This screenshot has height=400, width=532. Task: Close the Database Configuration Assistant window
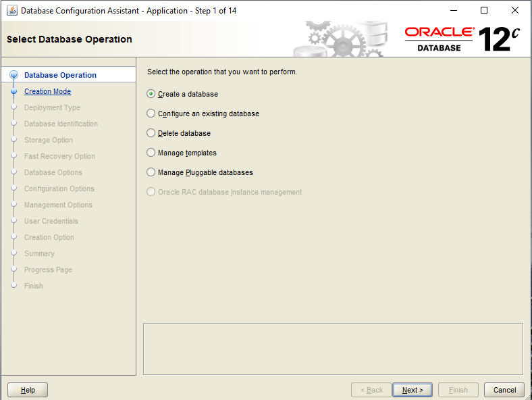pyautogui.click(x=514, y=11)
